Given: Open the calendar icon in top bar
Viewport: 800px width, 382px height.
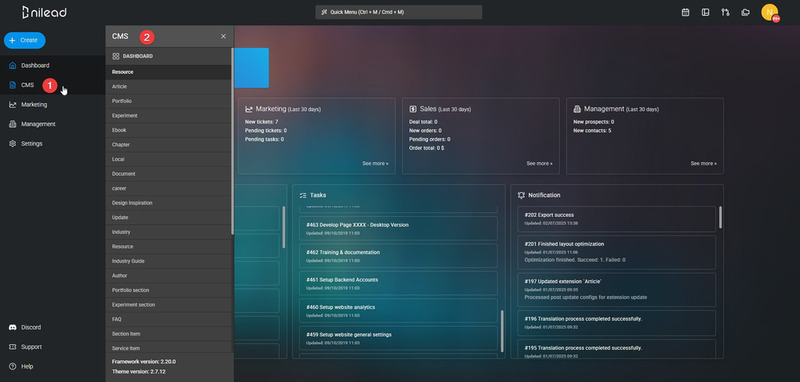Looking at the screenshot, I should 685,12.
